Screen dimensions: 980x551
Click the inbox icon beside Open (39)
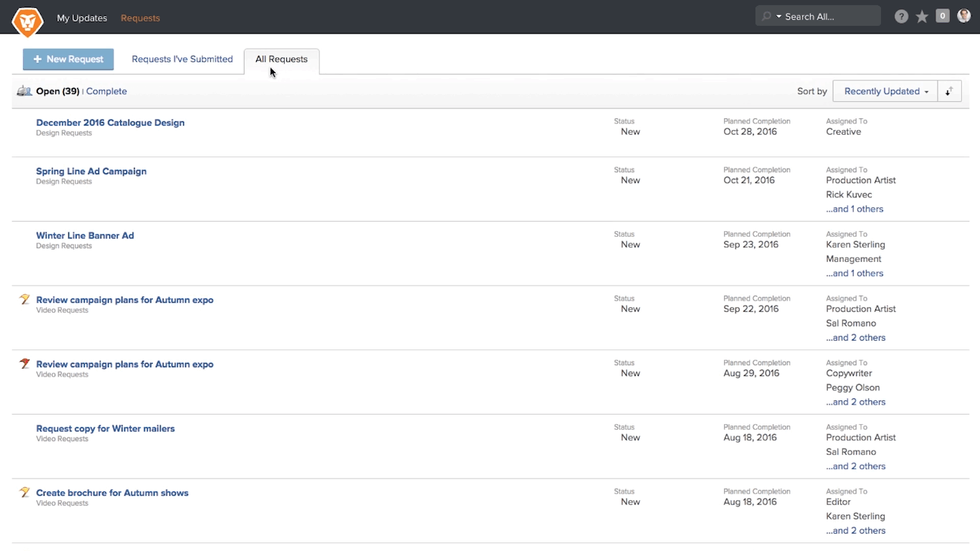coord(24,91)
